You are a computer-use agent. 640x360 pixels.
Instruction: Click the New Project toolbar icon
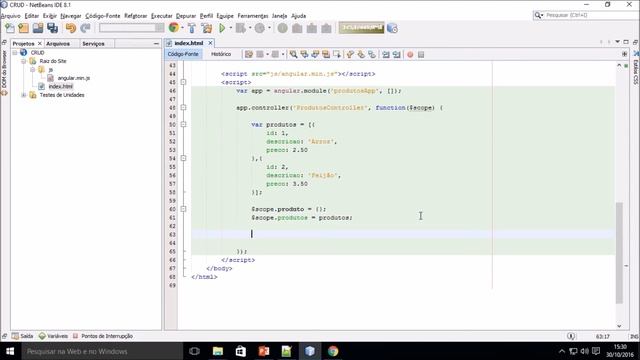(x=24, y=28)
